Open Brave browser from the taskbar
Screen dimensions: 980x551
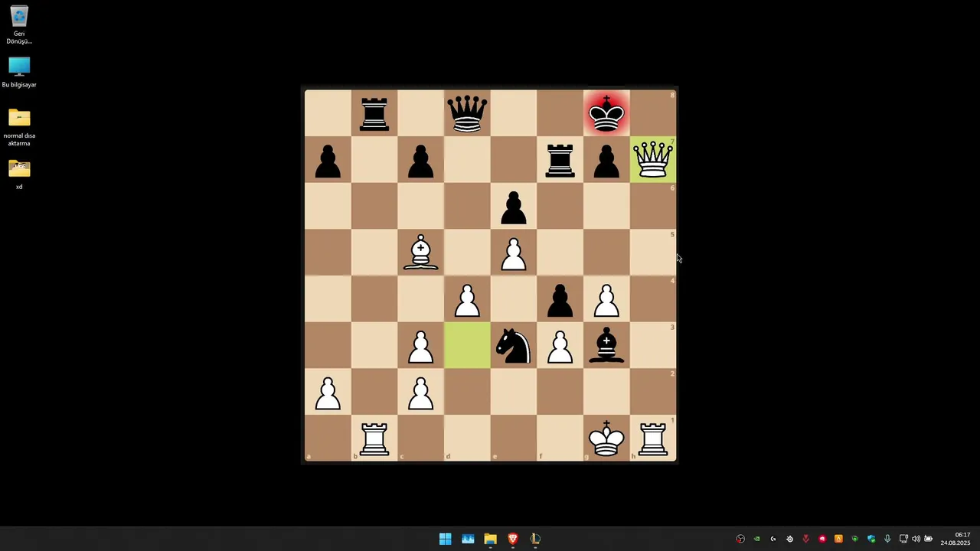tap(513, 539)
